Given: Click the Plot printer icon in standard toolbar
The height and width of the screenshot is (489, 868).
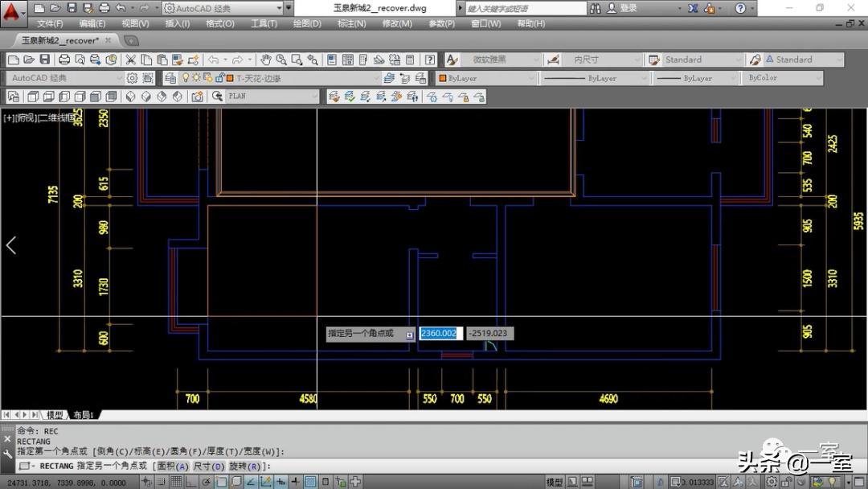Looking at the screenshot, I should coord(63,60).
